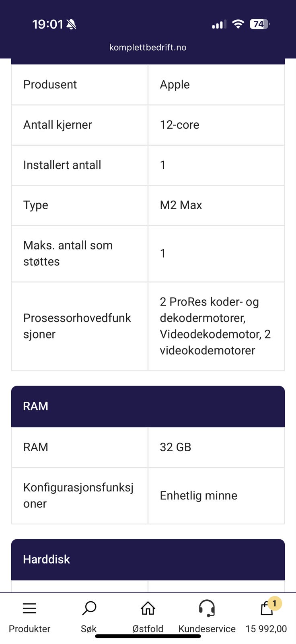Tap the muted bell status icon
This screenshot has height=644, width=296.
pos(72,25)
